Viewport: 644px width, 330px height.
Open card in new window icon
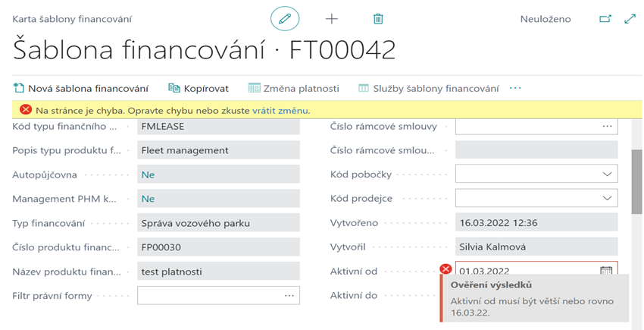(605, 19)
